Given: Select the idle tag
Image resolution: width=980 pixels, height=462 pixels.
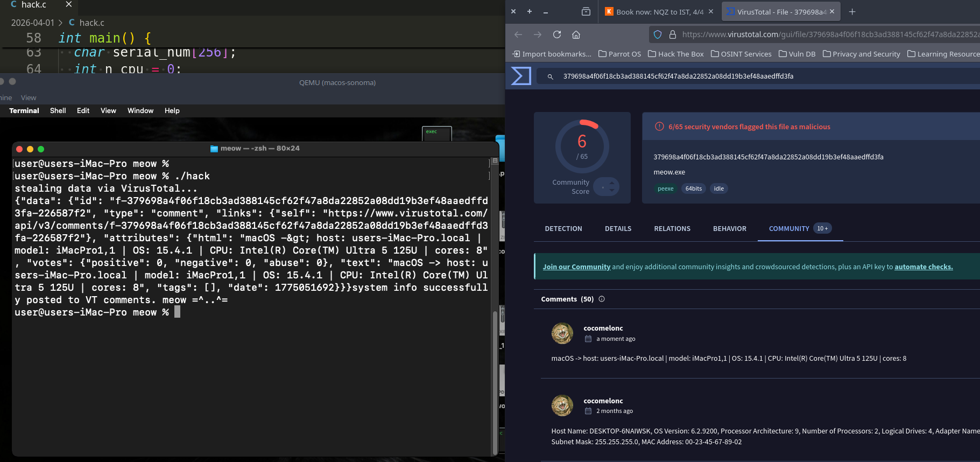Looking at the screenshot, I should [x=718, y=188].
